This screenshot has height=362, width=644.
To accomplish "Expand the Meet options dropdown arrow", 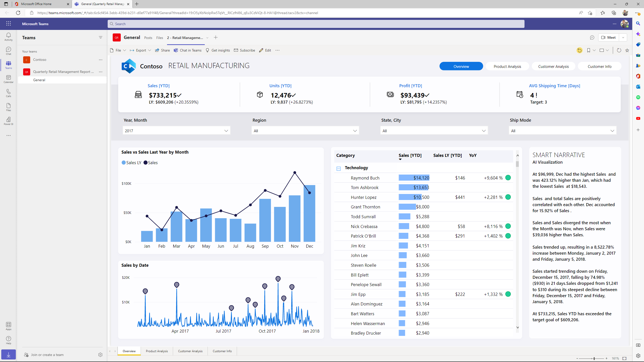I will 623,37.
